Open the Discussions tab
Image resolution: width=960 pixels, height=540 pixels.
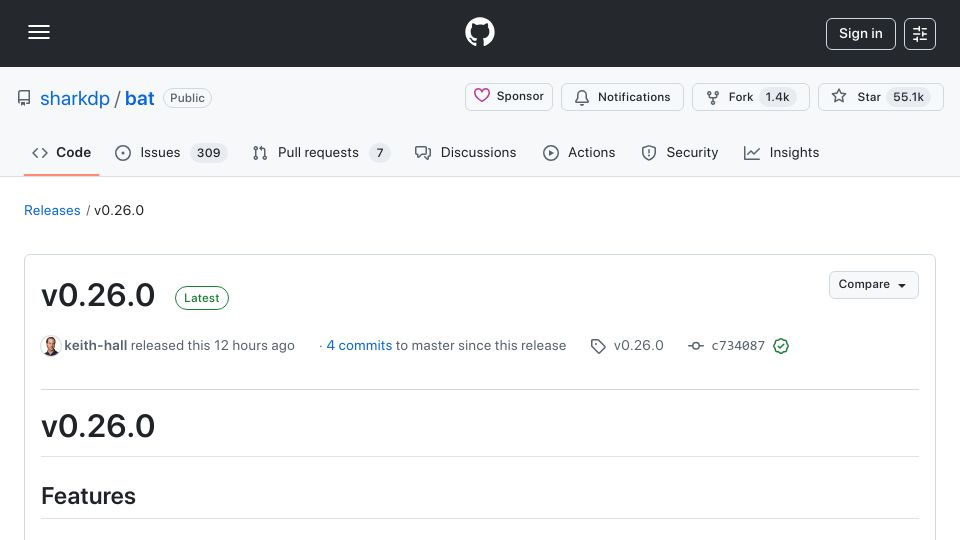point(465,152)
